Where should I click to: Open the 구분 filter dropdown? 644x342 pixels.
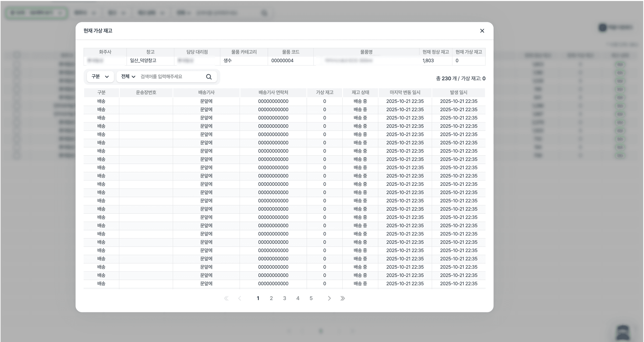pos(100,76)
